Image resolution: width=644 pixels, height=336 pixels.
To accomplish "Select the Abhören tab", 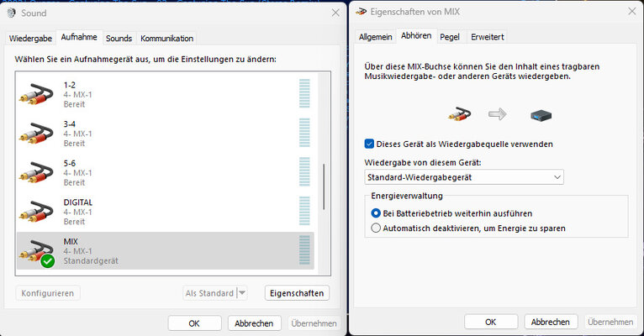I will tap(416, 35).
